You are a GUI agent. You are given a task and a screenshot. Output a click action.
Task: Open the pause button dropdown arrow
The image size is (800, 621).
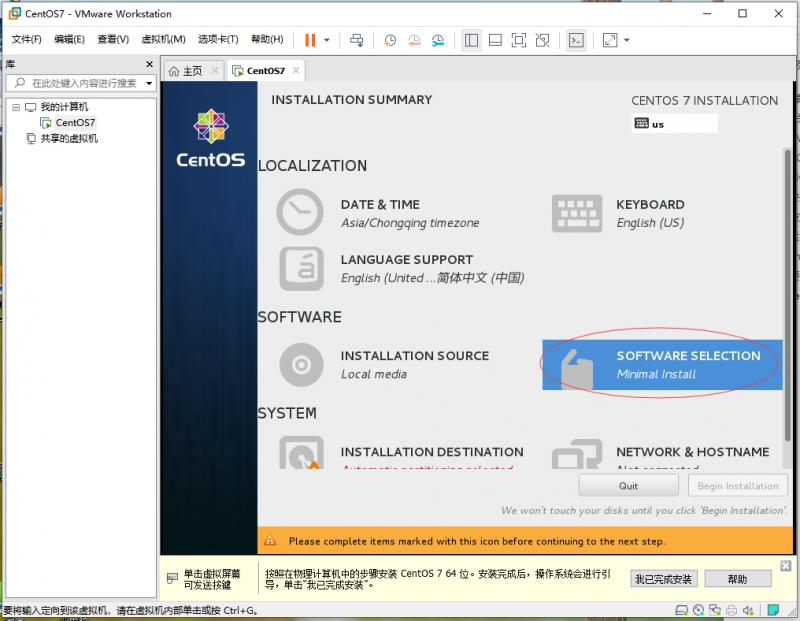pos(325,40)
